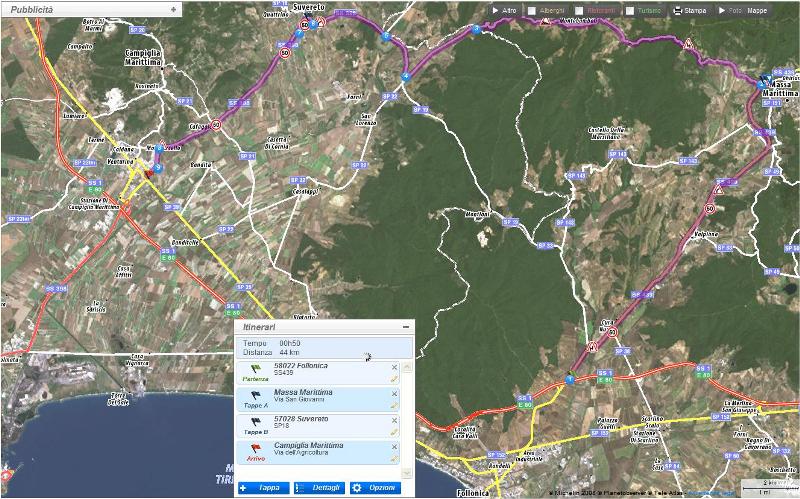This screenshot has width=800, height=499.
Task: Click the Pubblicità panel title
Action: pyautogui.click(x=32, y=10)
